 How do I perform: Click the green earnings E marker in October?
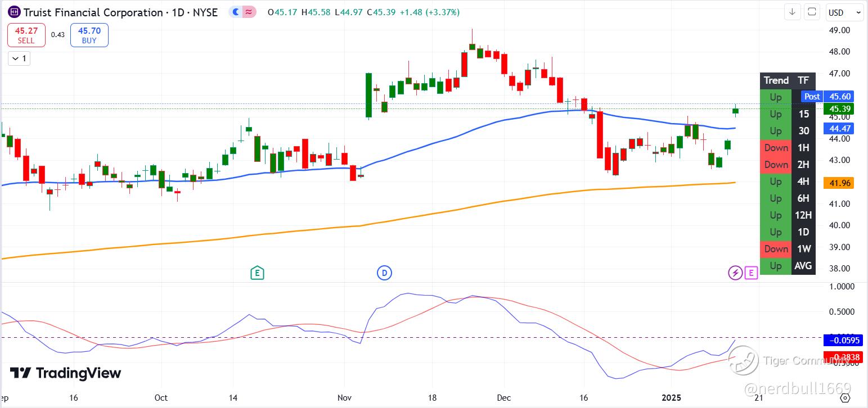coord(257,273)
